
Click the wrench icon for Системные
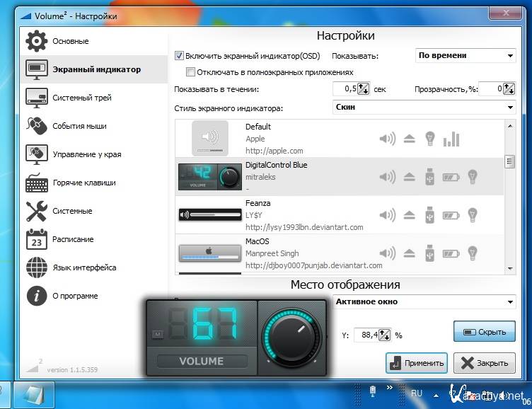37,211
